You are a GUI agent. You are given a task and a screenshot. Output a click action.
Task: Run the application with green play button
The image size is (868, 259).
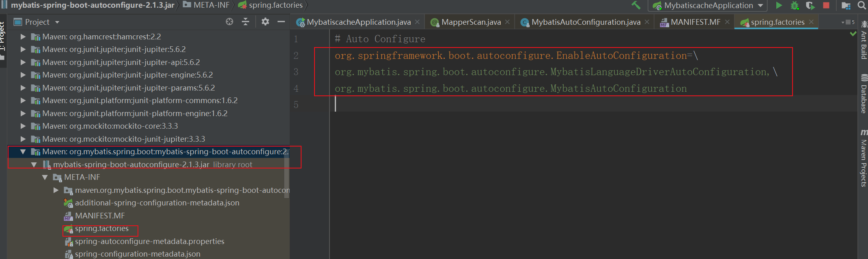(x=779, y=5)
